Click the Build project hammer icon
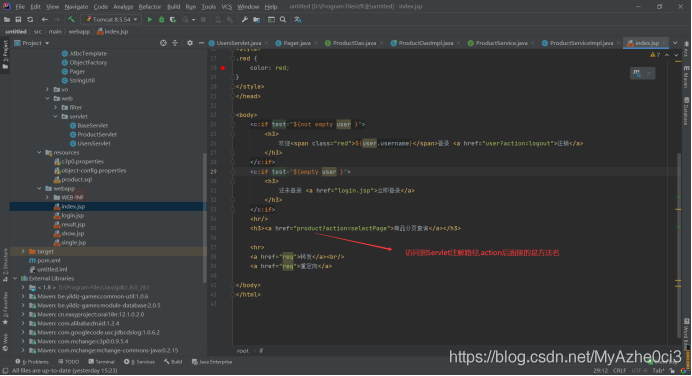Image resolution: width=692 pixels, height=376 pixels. pos(71,19)
